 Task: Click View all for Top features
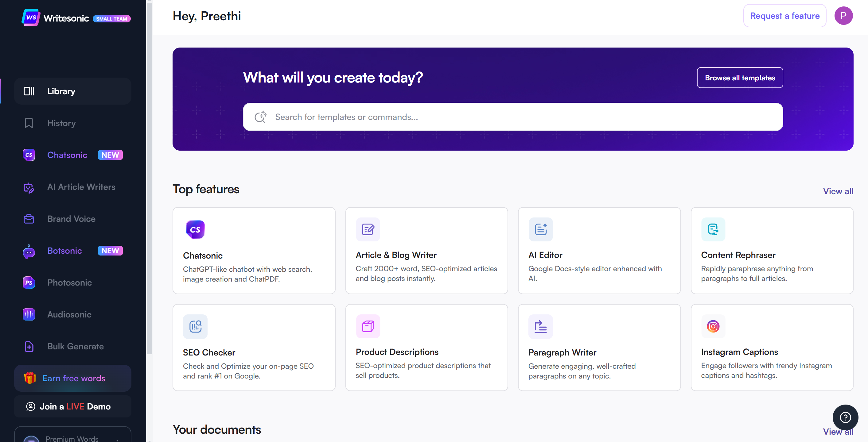click(x=838, y=191)
